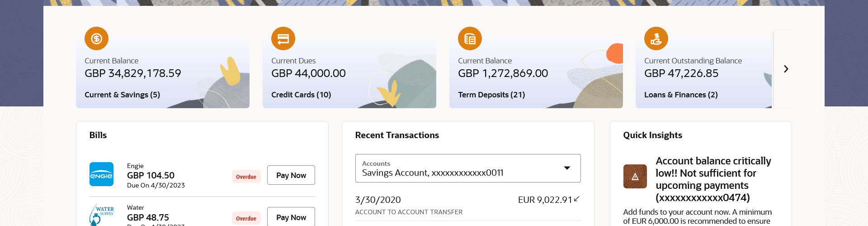Open Current & Savings (5) card
The image size is (868, 226).
point(122,95)
